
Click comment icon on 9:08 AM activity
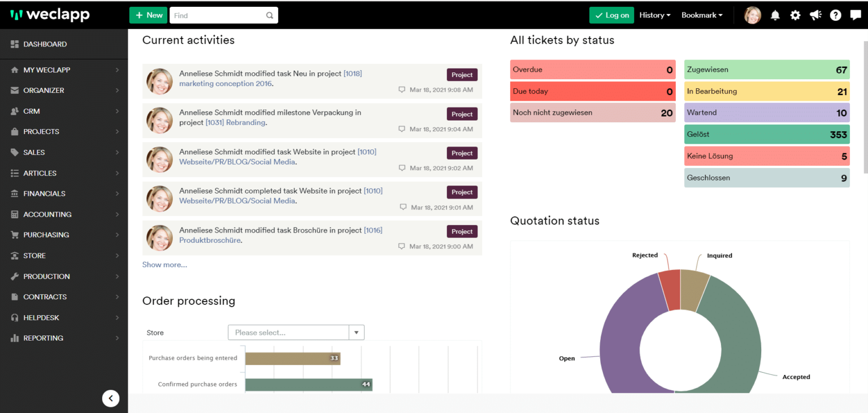pyautogui.click(x=402, y=89)
